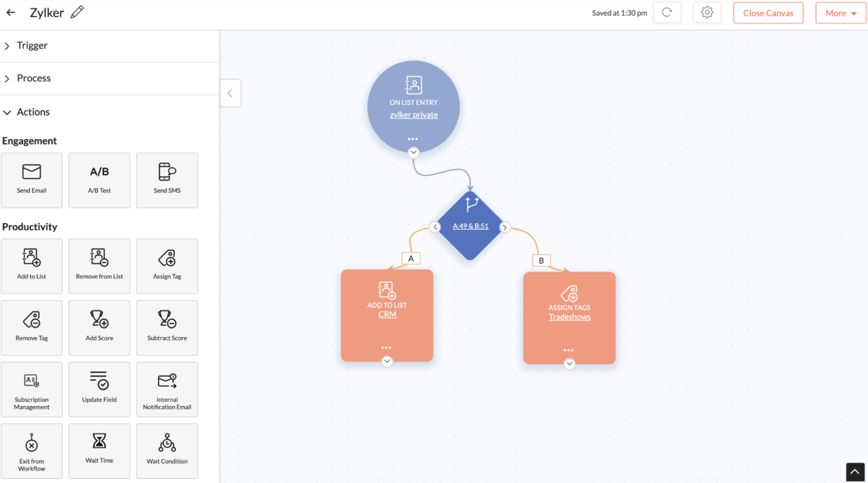Image resolution: width=868 pixels, height=483 pixels.
Task: Open the More menu
Action: [x=841, y=12]
